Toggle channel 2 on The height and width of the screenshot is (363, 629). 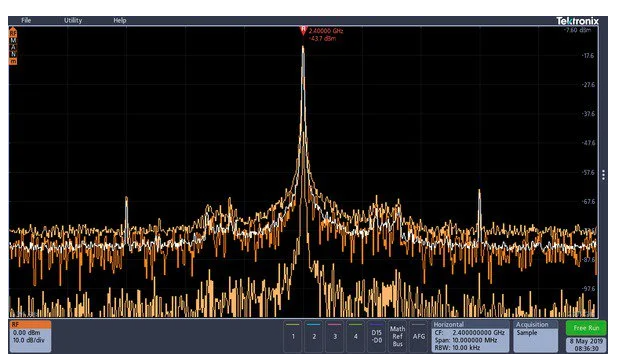tap(314, 336)
